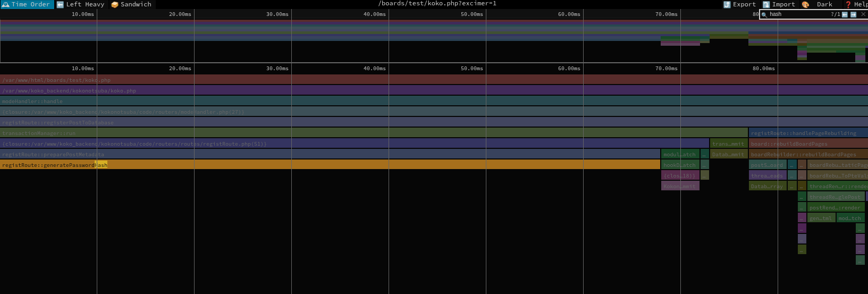Click the Export button
Viewport: 868px width, 294px height.
(739, 4)
